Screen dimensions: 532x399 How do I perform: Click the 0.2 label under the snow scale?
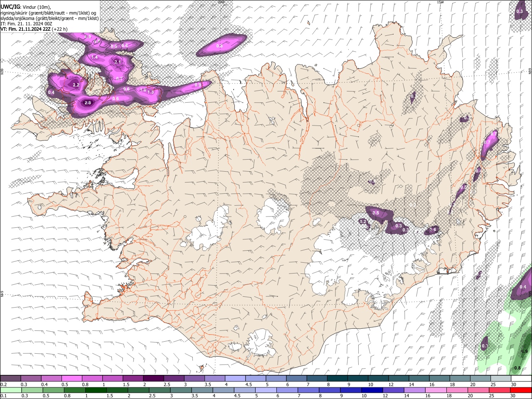pyautogui.click(x=3, y=384)
